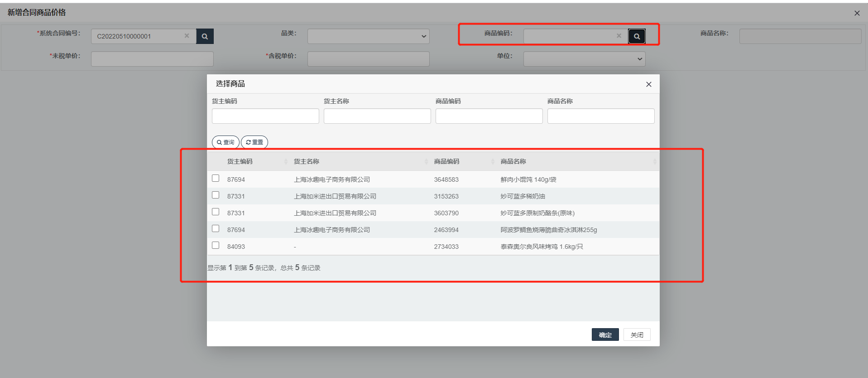Click owner code 84093
Viewport: 868px width, 378px height.
pyautogui.click(x=236, y=247)
